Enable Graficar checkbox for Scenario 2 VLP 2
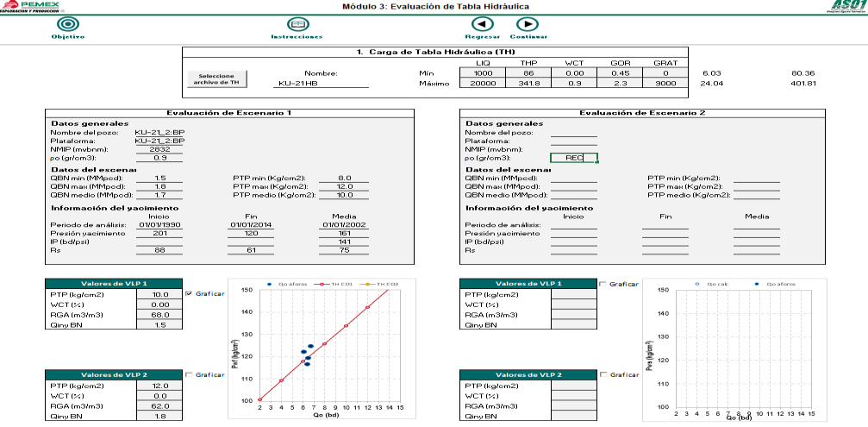 coord(603,375)
